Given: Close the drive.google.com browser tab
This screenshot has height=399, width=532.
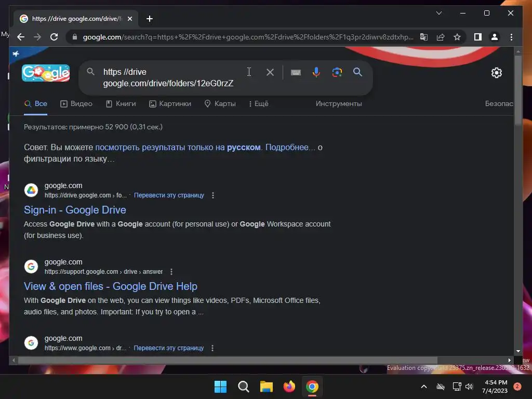Looking at the screenshot, I should pyautogui.click(x=129, y=19).
